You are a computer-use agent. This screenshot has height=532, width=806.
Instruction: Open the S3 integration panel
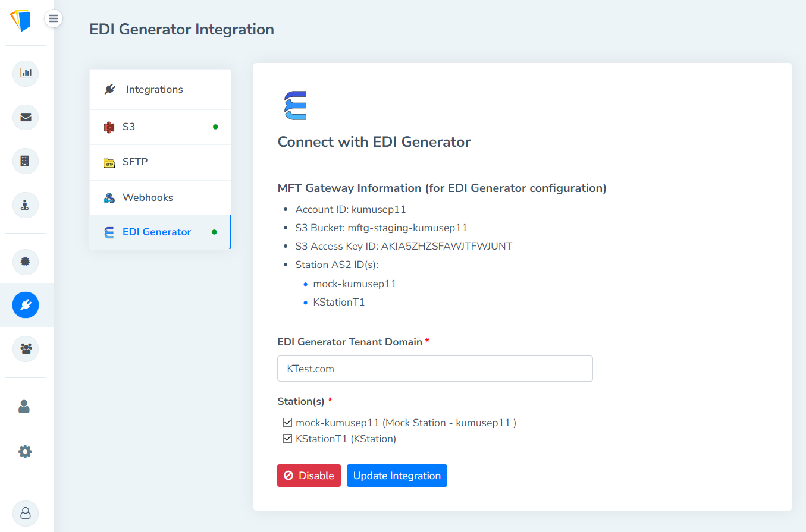159,127
